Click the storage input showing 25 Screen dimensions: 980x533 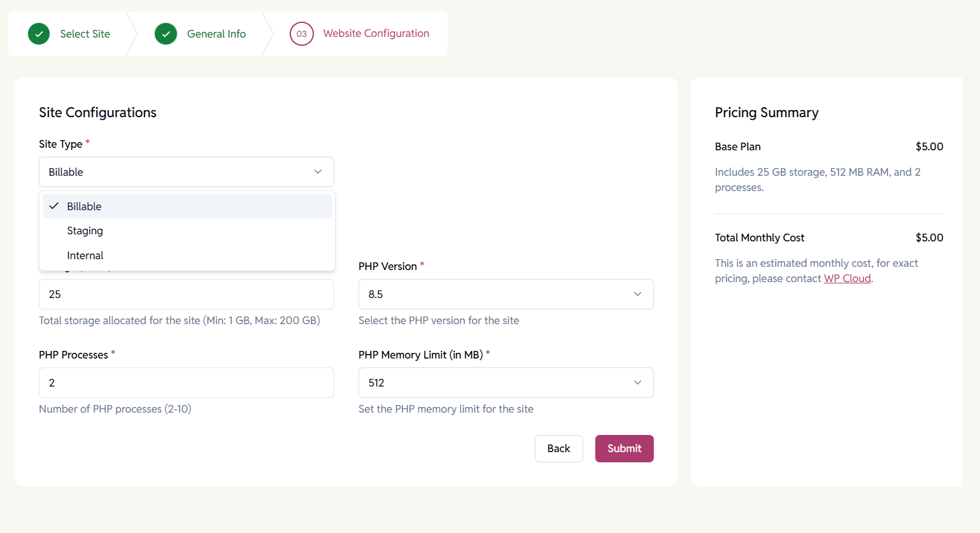pos(186,294)
